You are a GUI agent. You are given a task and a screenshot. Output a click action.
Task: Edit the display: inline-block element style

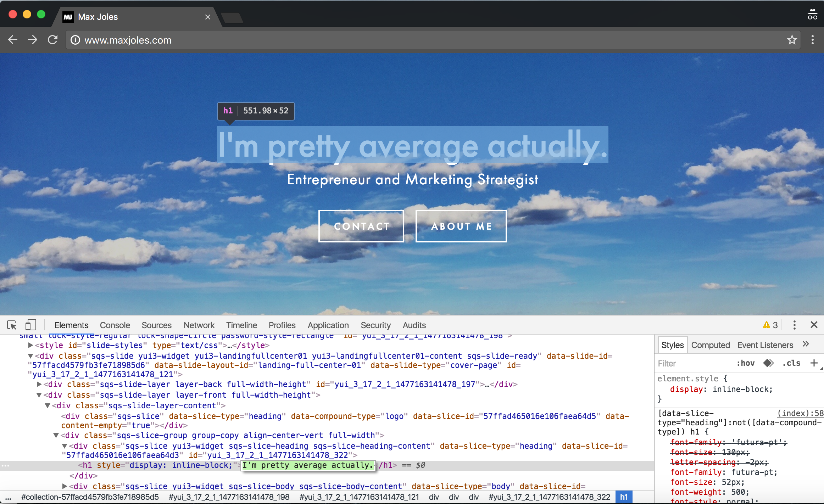721,389
